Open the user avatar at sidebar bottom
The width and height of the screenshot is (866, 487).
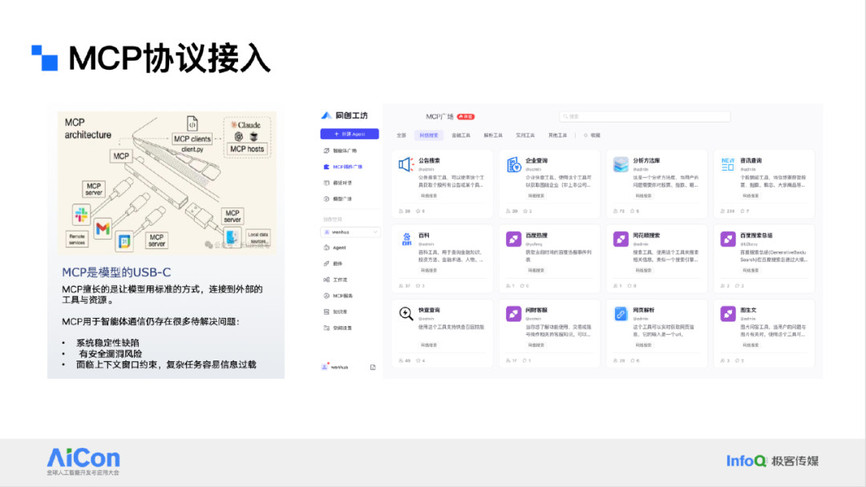tap(325, 367)
